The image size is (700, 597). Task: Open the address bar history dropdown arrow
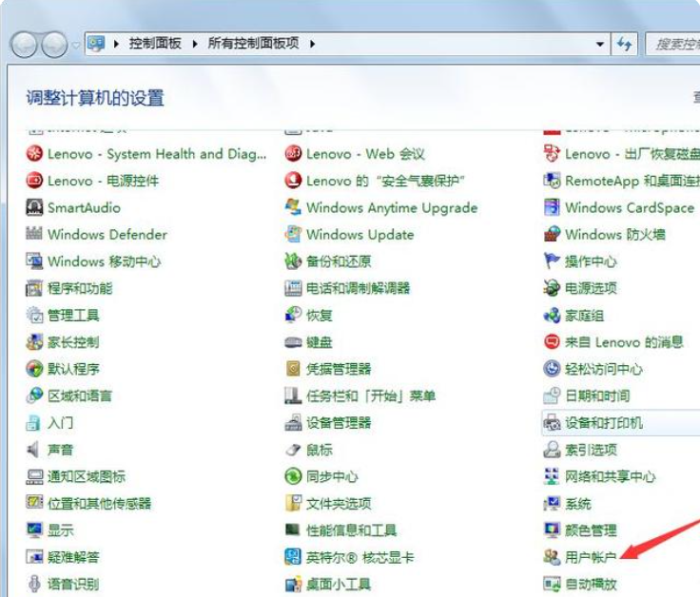click(599, 44)
